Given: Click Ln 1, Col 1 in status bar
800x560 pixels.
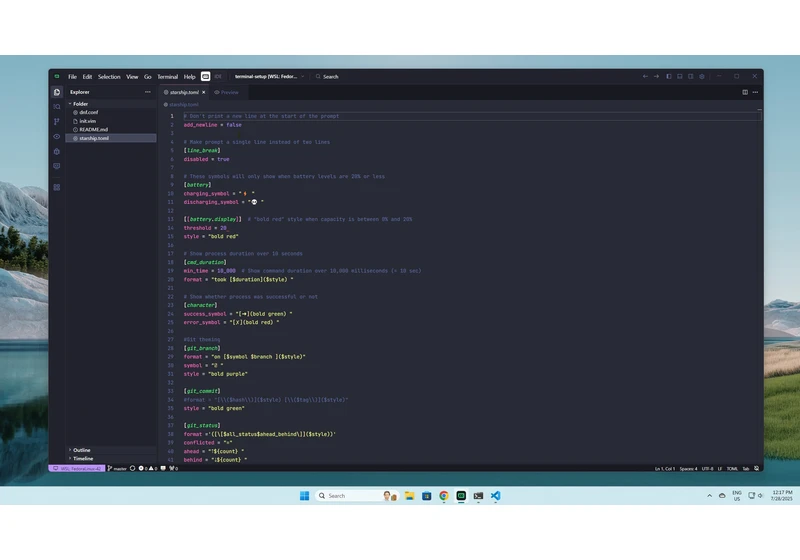Looking at the screenshot, I should pos(665,469).
